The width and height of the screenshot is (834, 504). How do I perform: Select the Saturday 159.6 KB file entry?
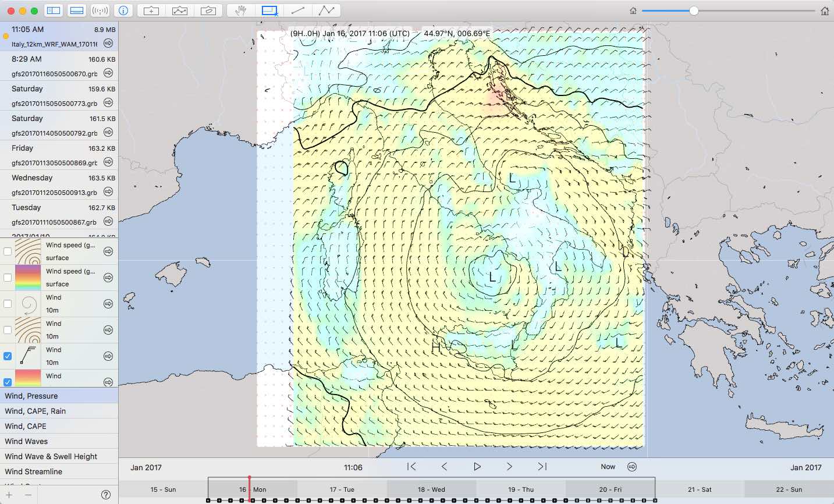coord(59,95)
